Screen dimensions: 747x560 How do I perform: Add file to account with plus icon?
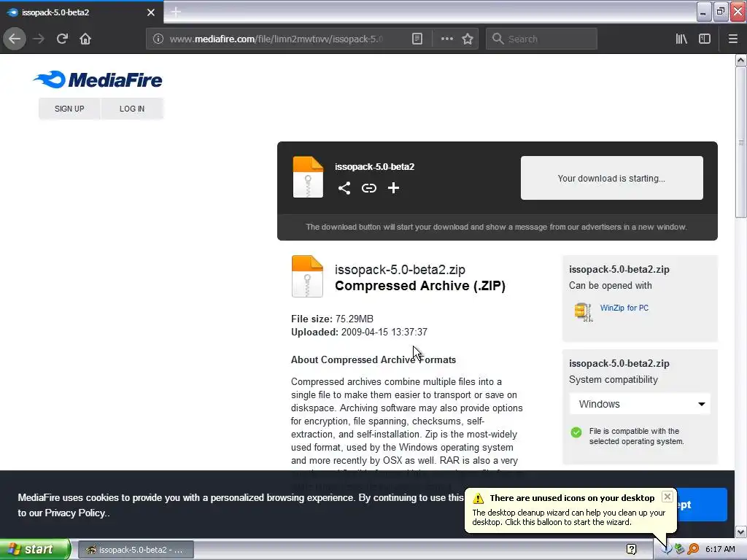tap(393, 188)
